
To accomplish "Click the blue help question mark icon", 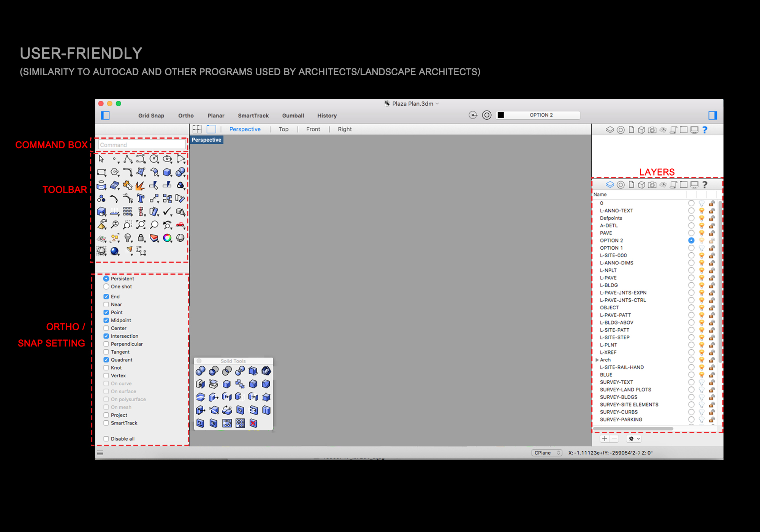I will [705, 130].
